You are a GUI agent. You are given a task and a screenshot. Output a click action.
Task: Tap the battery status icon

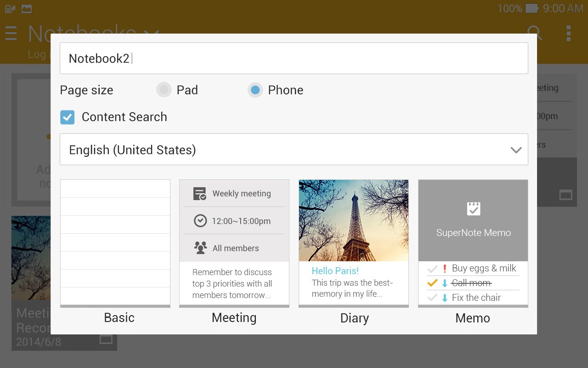pos(531,8)
